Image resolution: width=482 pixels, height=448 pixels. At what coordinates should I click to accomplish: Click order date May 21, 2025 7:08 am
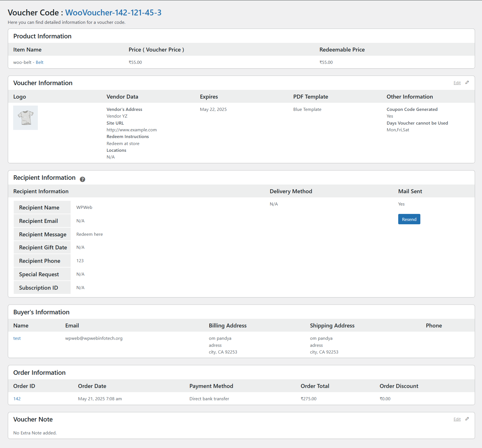100,399
